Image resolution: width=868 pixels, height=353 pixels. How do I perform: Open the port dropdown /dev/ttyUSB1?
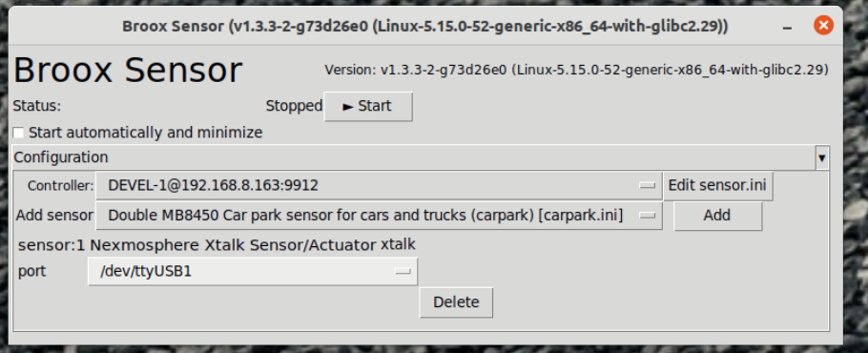[253, 272]
